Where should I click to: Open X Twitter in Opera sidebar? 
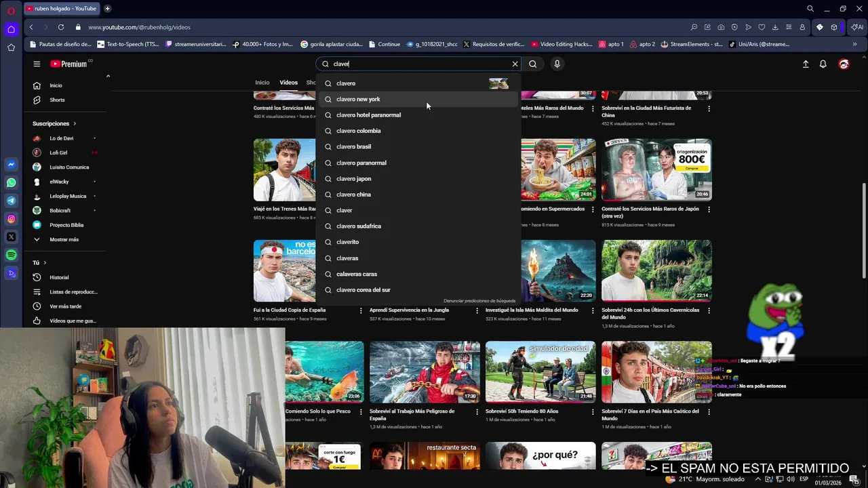click(11, 237)
